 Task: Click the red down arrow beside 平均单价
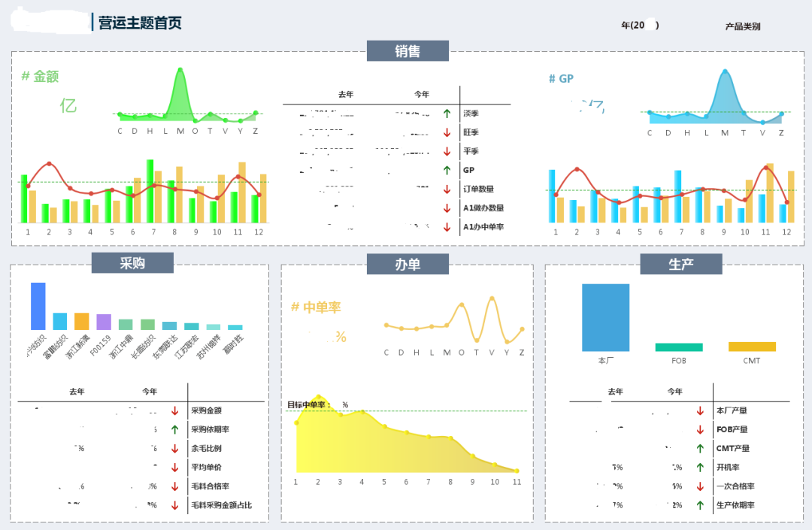click(x=175, y=468)
